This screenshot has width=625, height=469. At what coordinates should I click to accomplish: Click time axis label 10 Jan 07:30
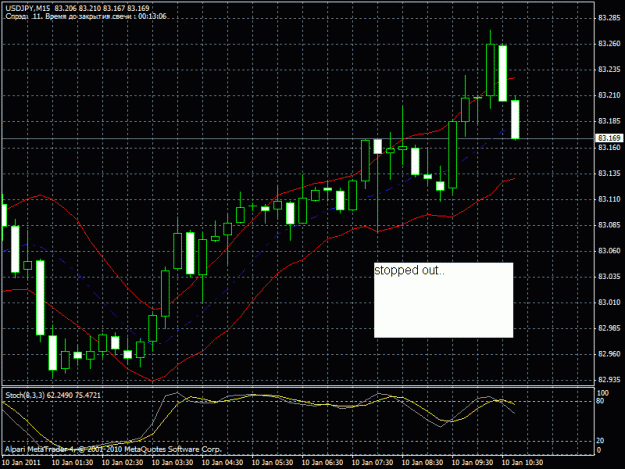coord(372,463)
